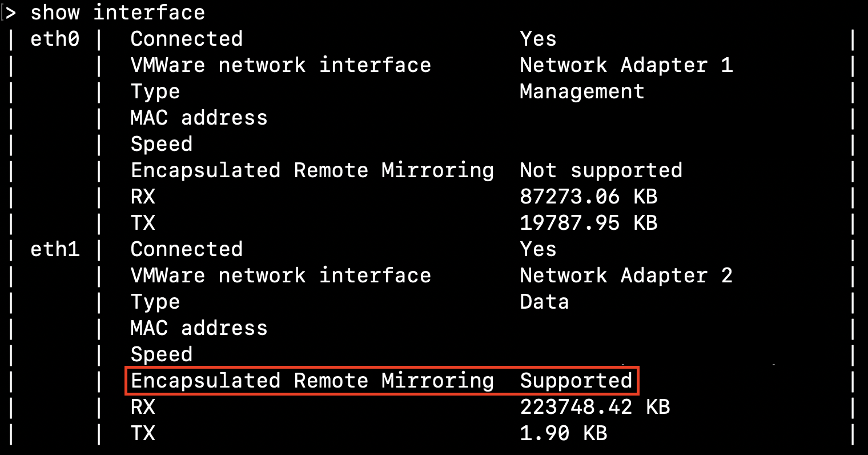This screenshot has width=868, height=455.
Task: Select the eth1 RX value 223748.42 KB
Action: (x=594, y=407)
